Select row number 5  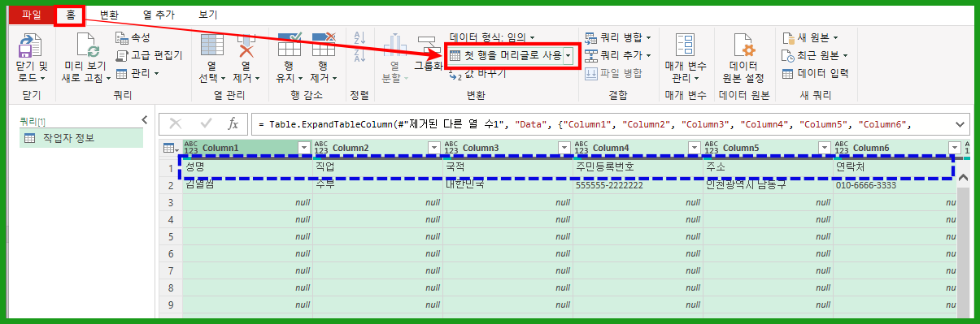pos(170,236)
